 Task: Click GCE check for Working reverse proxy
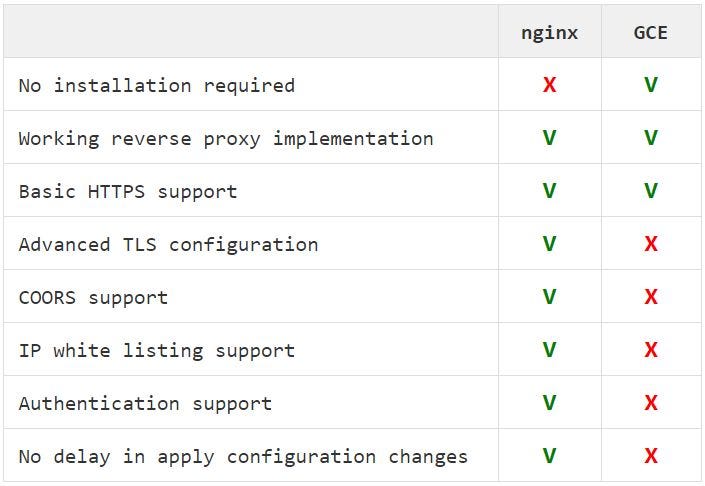tap(651, 138)
